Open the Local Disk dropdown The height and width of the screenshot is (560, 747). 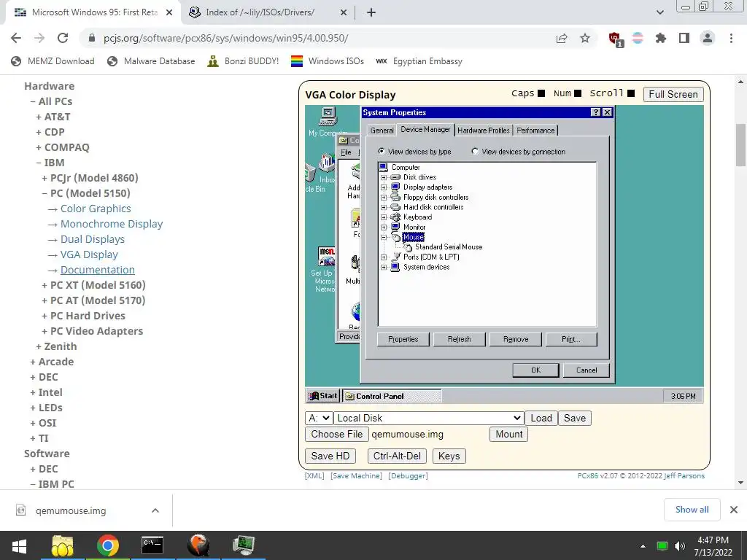point(429,418)
